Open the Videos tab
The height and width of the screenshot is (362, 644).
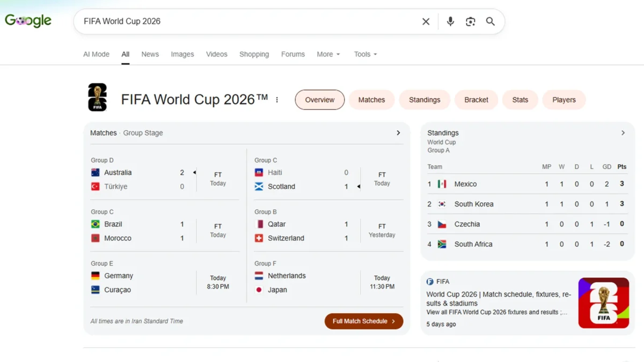(x=217, y=54)
